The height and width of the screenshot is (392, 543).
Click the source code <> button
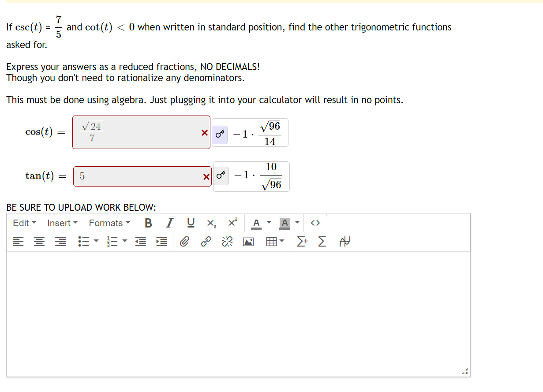pos(315,223)
